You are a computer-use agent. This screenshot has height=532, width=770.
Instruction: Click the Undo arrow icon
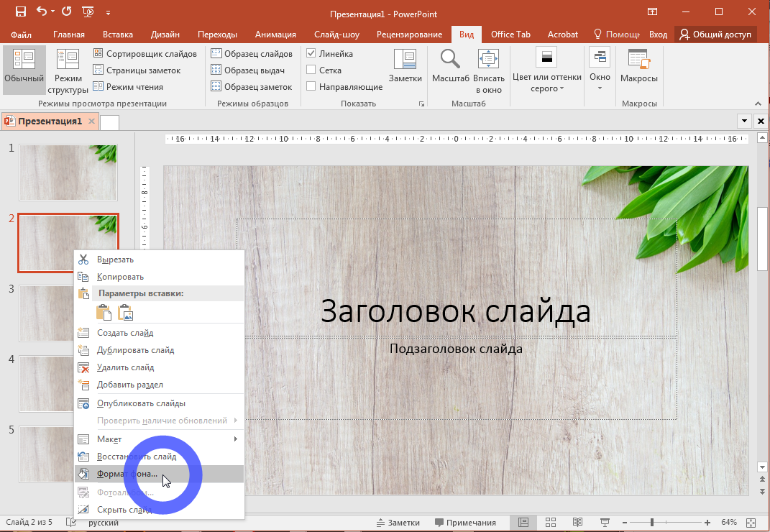pos(41,12)
